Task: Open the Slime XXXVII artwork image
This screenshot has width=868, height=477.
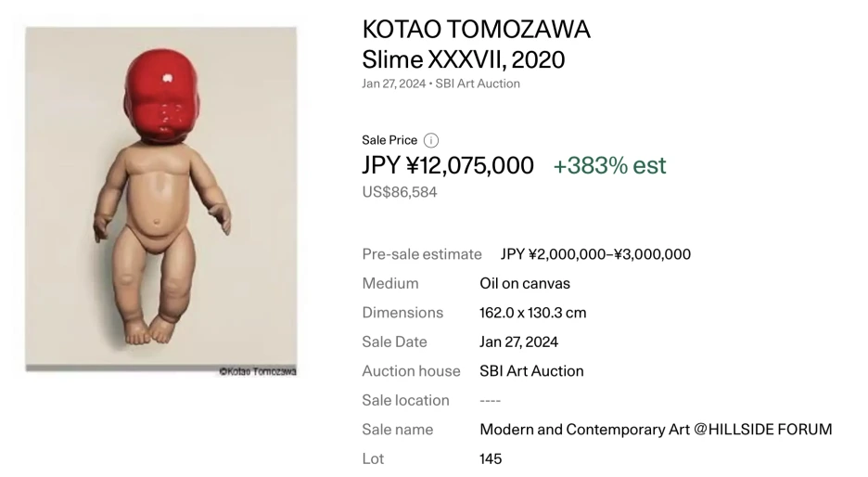Action: (161, 200)
